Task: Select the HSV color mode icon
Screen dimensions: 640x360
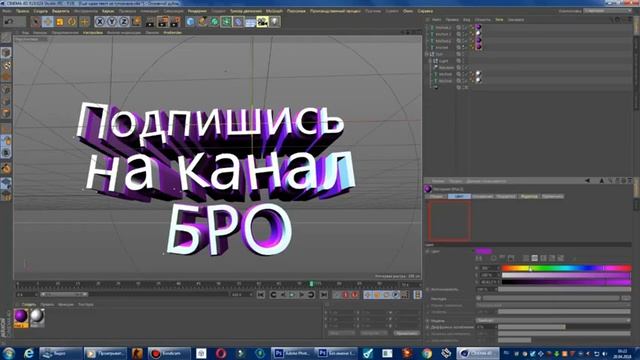Action: (x=535, y=258)
